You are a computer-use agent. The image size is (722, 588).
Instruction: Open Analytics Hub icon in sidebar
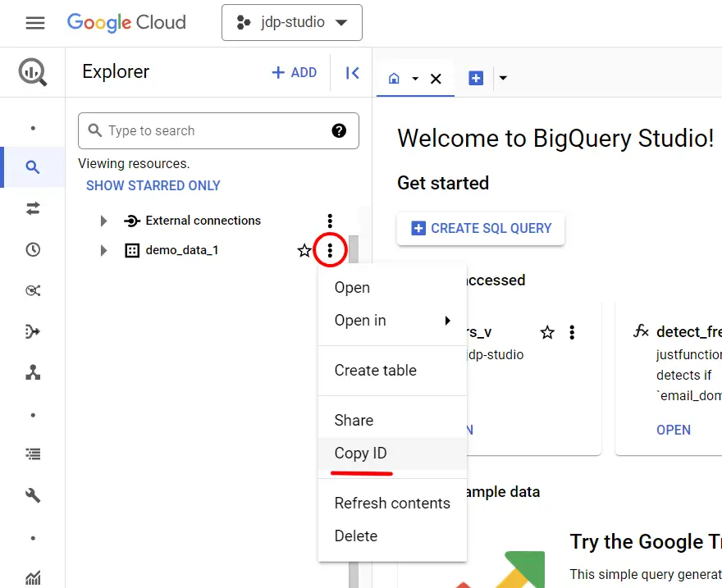tap(33, 291)
